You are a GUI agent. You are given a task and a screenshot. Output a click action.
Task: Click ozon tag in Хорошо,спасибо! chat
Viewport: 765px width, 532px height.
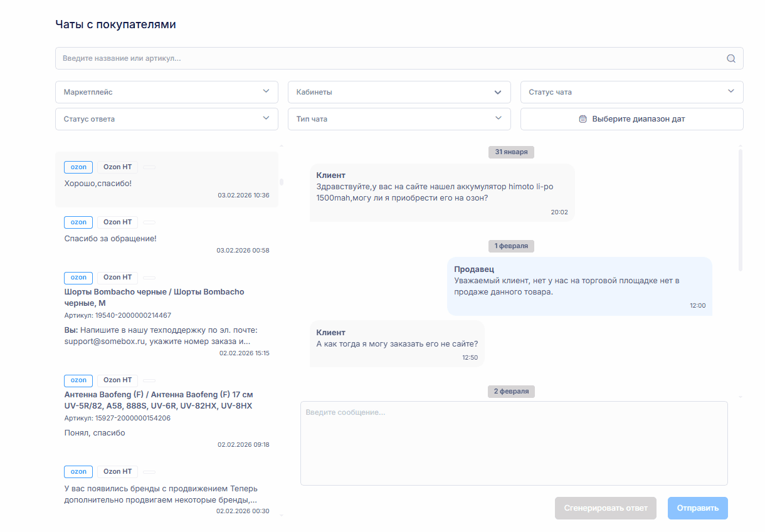click(78, 167)
